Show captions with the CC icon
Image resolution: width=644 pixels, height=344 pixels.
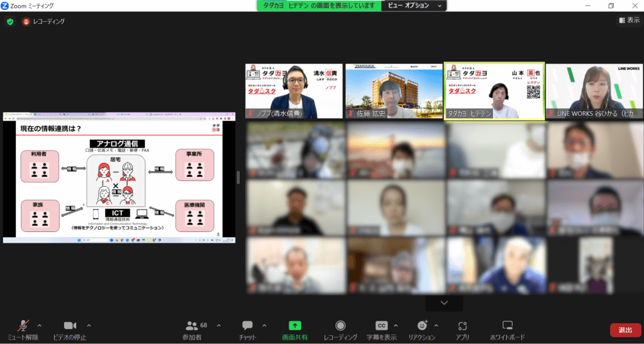tap(381, 326)
